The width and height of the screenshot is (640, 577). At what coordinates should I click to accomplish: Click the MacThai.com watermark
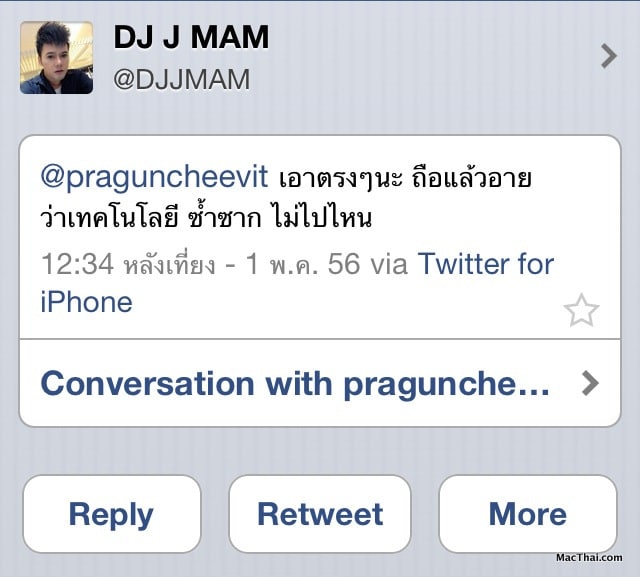[589, 557]
